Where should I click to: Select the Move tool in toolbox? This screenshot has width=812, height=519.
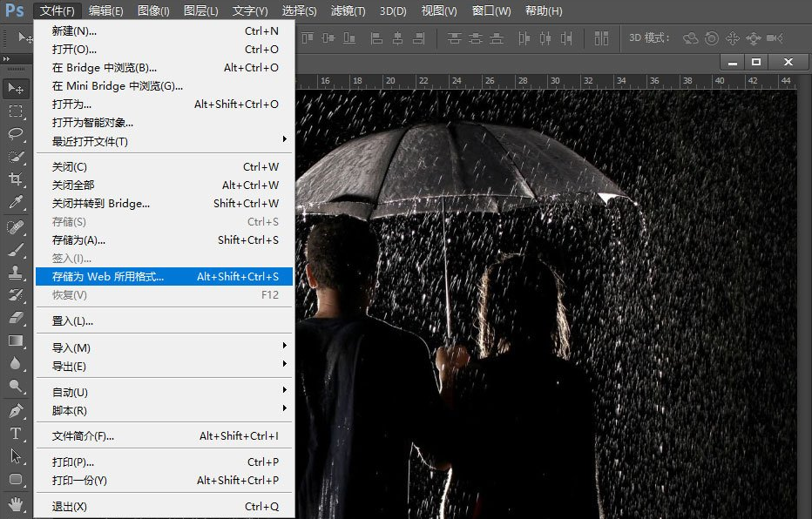click(x=16, y=89)
